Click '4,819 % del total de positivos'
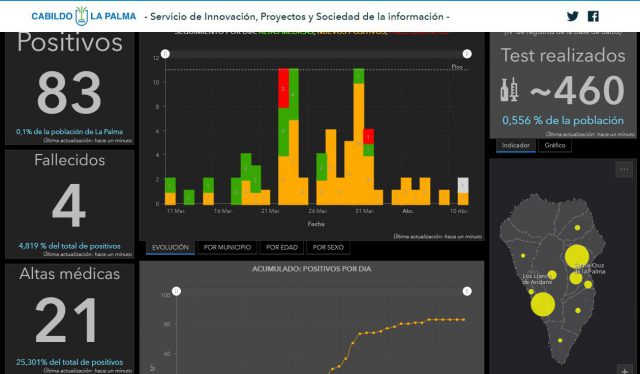This screenshot has width=640, height=374. (x=69, y=246)
